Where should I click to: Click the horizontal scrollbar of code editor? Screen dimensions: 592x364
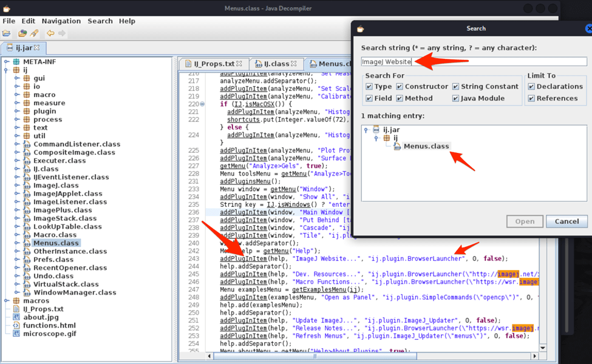(316, 356)
